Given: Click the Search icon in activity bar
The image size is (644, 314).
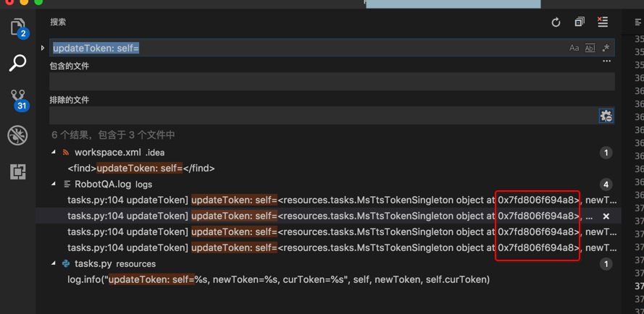Looking at the screenshot, I should [17, 63].
